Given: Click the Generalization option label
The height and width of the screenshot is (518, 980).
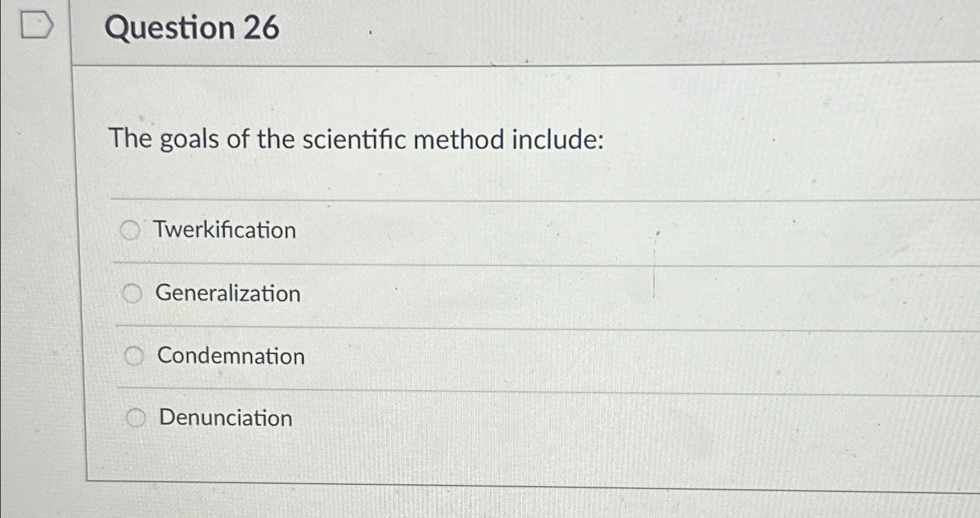Looking at the screenshot, I should click(229, 294).
